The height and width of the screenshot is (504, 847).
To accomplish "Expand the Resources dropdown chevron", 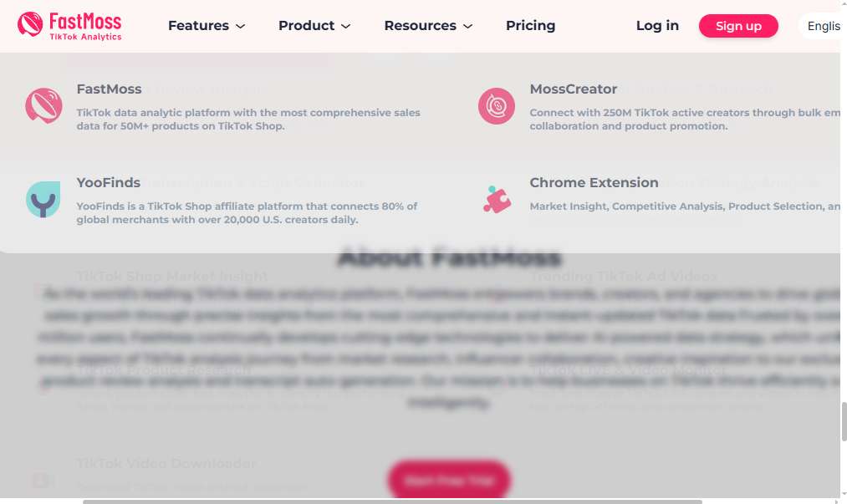I will [x=468, y=26].
